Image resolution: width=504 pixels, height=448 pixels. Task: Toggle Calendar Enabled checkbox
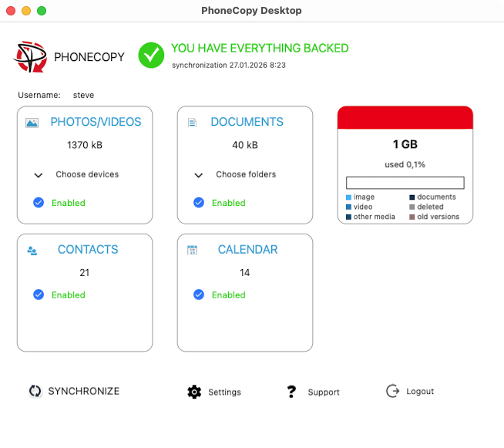click(199, 295)
